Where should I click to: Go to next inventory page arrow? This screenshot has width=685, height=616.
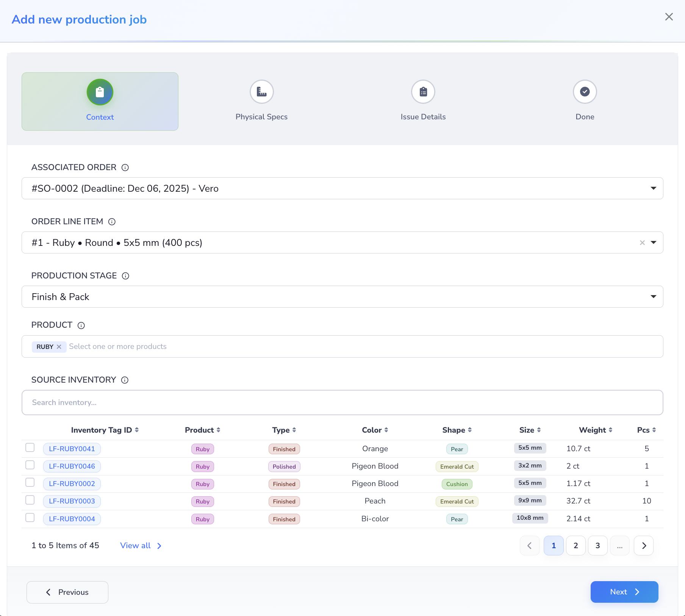644,546
